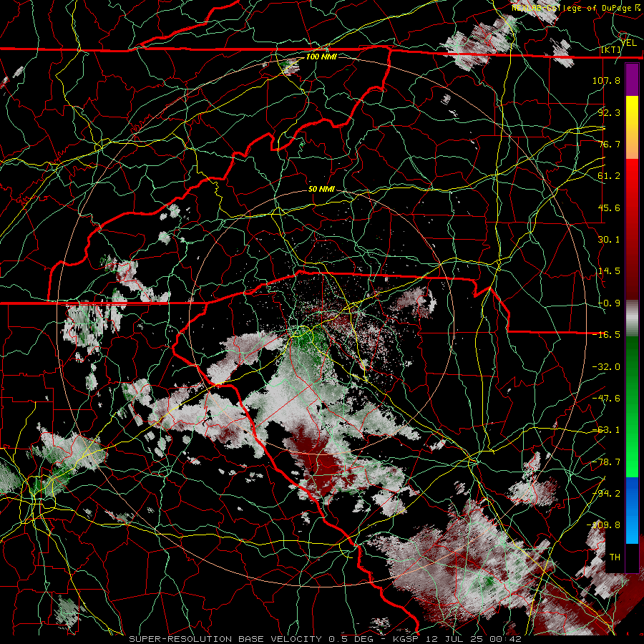Click the 107.8 velocity scale value
This screenshot has width=644, height=644.
[606, 80]
